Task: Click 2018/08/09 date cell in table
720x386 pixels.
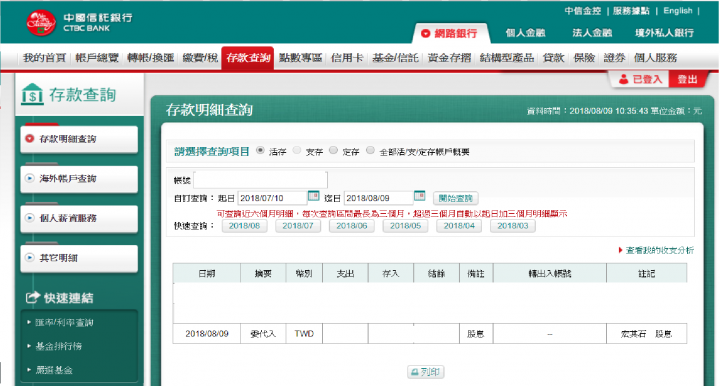Action: [207, 334]
